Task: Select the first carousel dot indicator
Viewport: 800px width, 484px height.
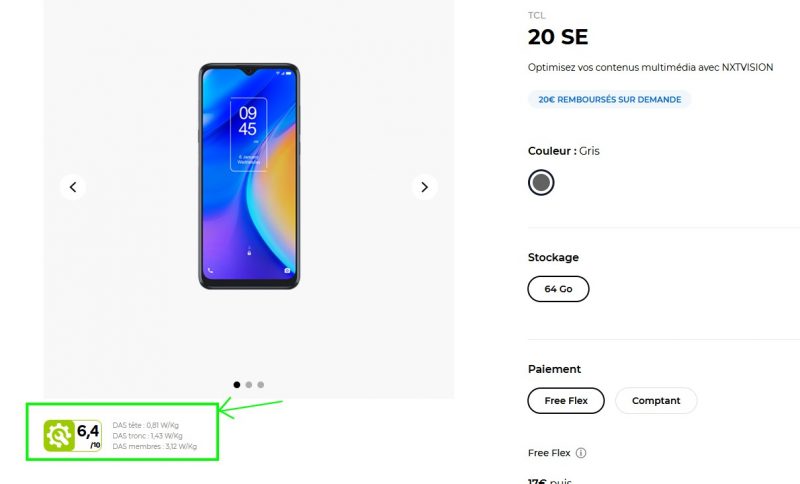Action: click(x=237, y=384)
